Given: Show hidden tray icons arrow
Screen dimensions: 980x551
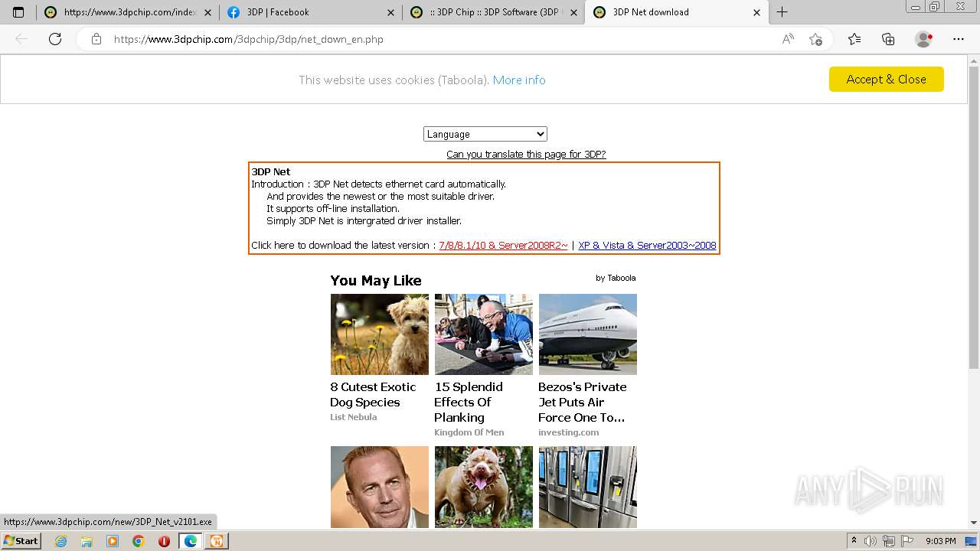Looking at the screenshot, I should [x=854, y=541].
